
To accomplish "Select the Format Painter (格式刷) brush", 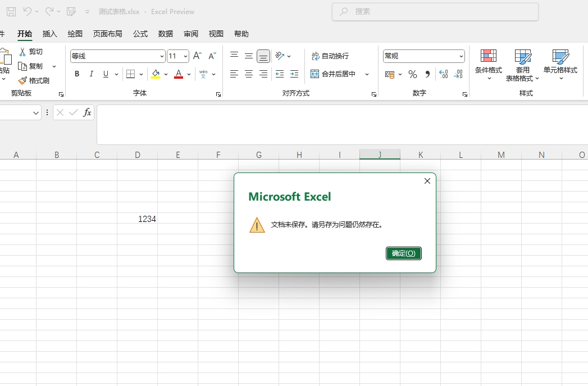I will (x=22, y=81).
